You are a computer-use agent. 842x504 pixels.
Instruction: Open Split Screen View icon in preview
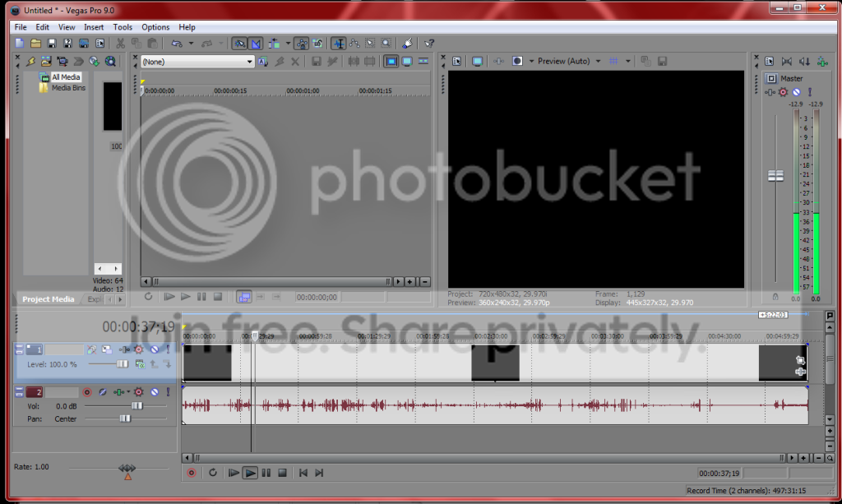517,61
